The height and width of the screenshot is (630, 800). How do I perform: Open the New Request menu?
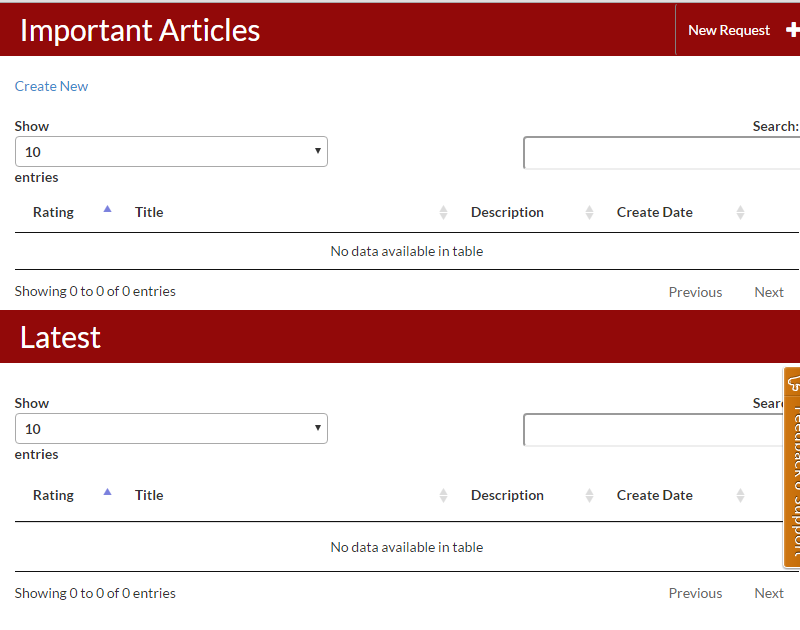729,30
